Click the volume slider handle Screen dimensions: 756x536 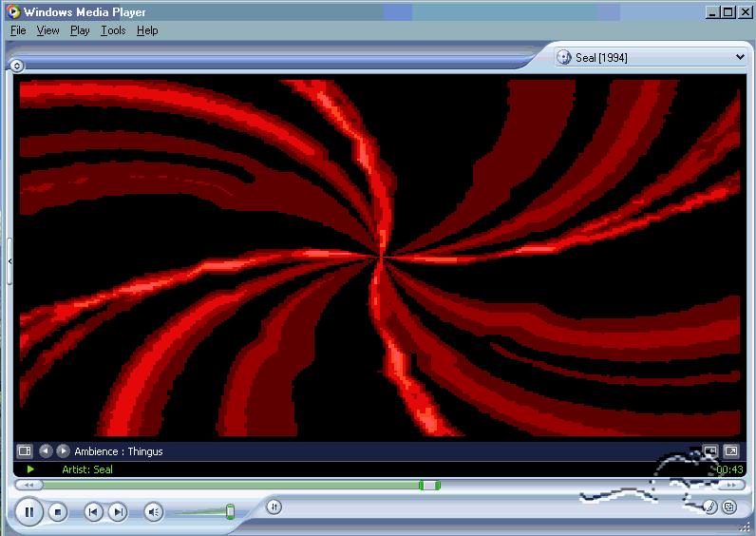pos(230,511)
